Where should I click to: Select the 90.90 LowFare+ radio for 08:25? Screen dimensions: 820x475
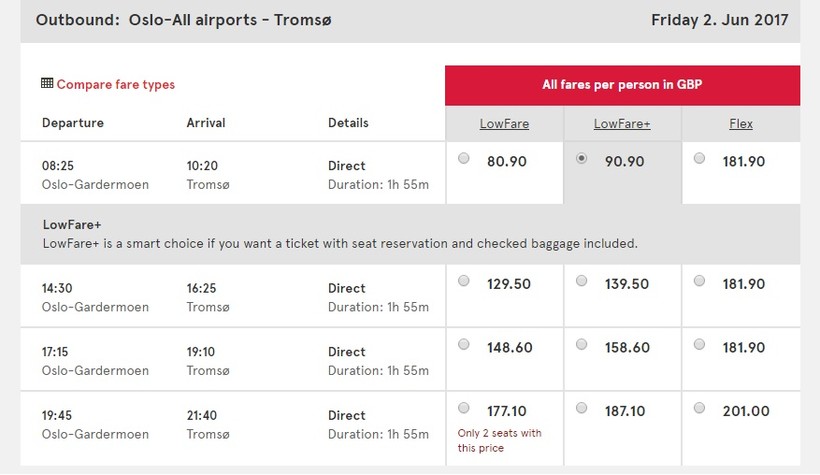pos(582,158)
